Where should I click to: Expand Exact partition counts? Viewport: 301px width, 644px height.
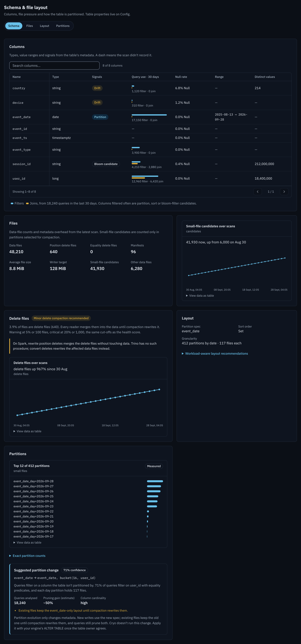[27, 556]
